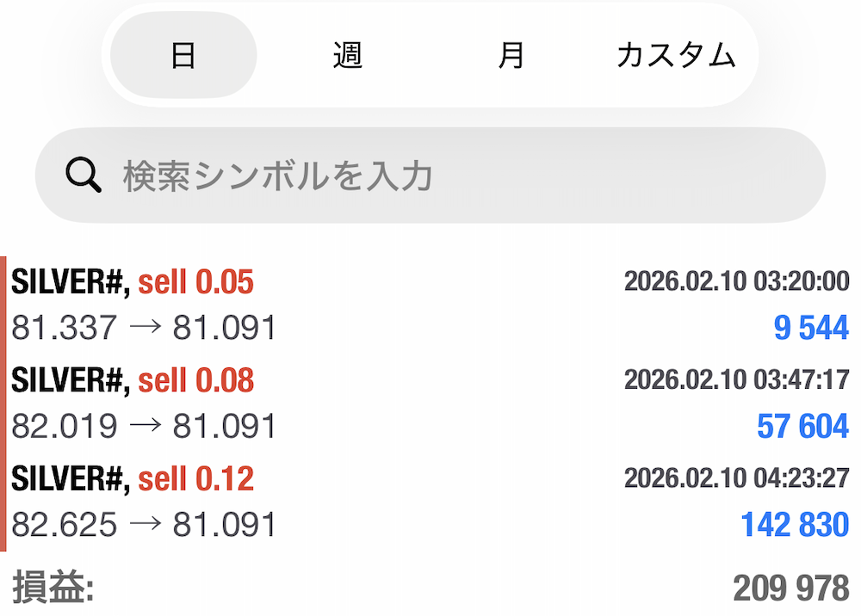Click the 9 544 profit value
Image resolution: width=861 pixels, height=616 pixels.
click(x=811, y=328)
